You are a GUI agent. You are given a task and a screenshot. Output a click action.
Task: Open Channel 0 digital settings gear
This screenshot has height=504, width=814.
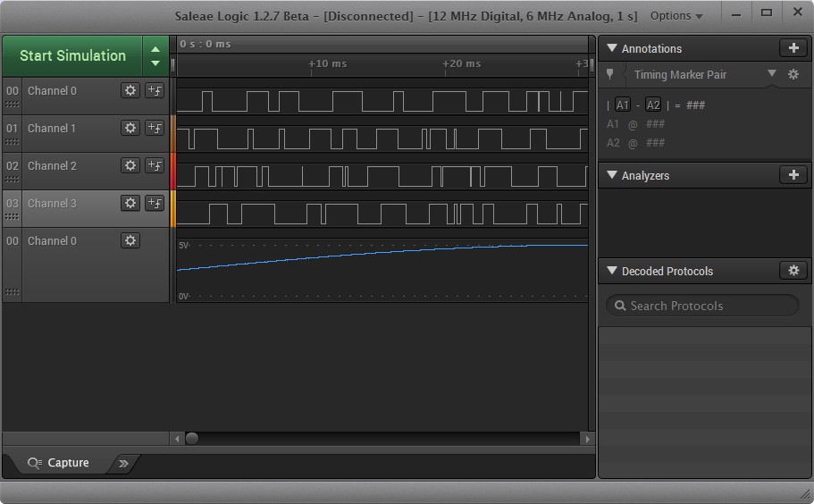(x=130, y=90)
